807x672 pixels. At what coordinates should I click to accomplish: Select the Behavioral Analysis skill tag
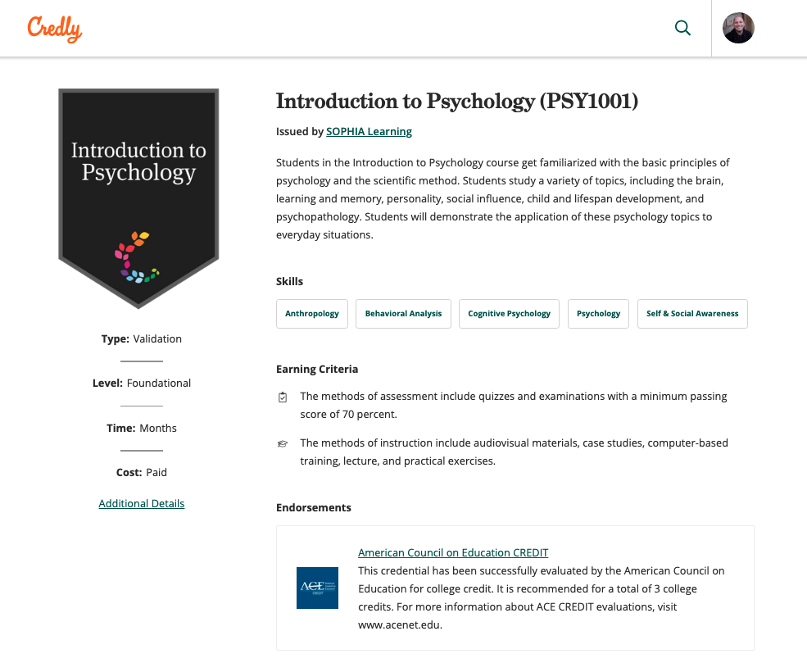click(x=403, y=314)
